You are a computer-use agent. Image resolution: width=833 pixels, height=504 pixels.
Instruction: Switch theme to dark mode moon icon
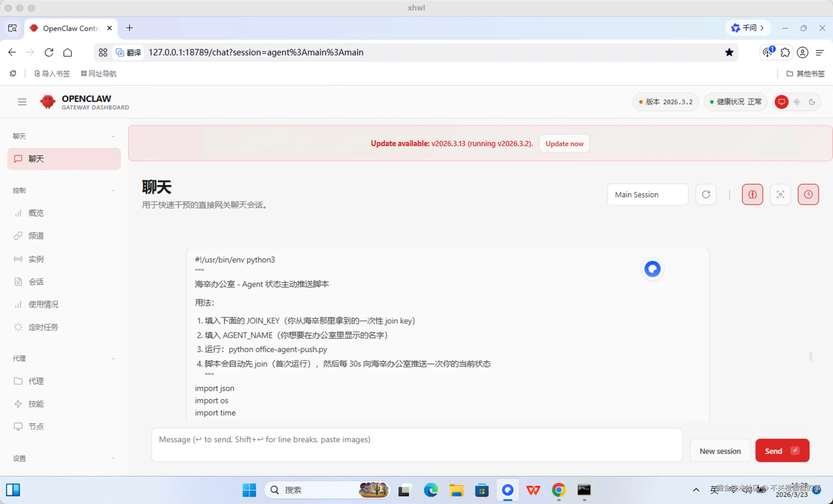click(x=813, y=102)
